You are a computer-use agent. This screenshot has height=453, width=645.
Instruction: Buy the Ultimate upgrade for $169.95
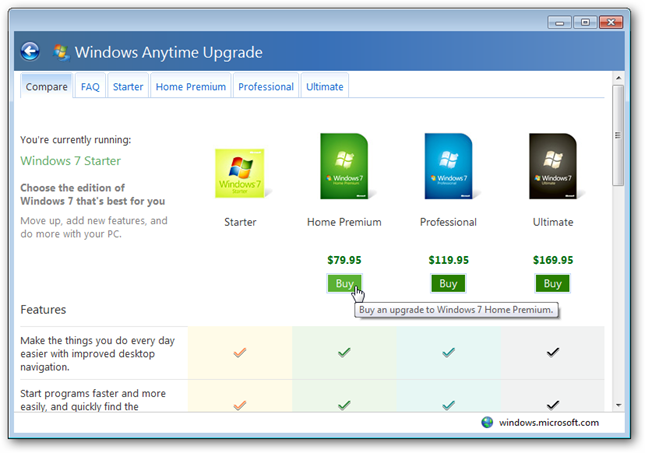click(552, 283)
